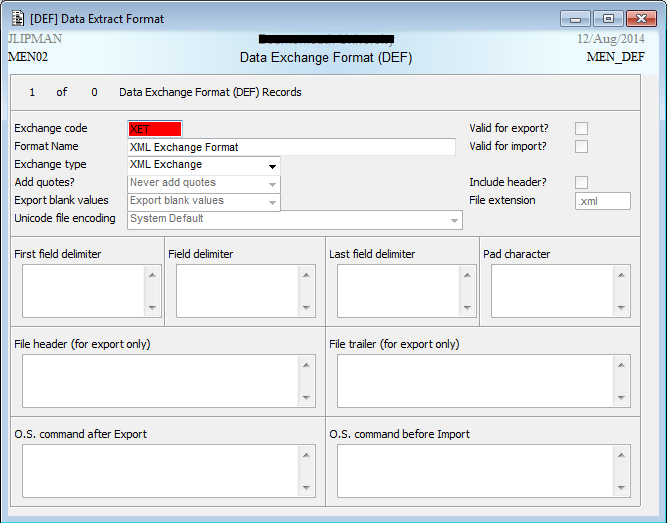Select the File extension input box
Screen dimensions: 668x523
(x=602, y=201)
